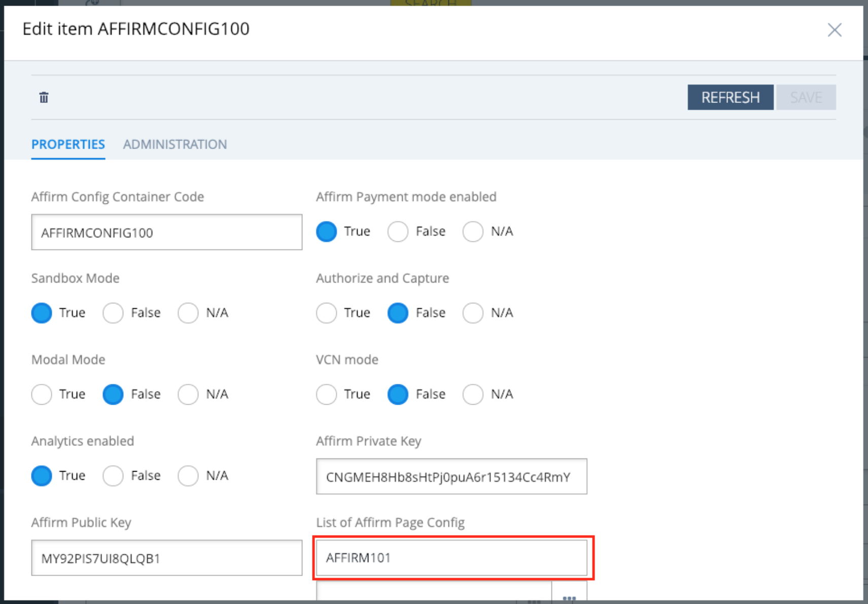Click the trash delete icon
This screenshot has width=868, height=604.
pos(44,97)
